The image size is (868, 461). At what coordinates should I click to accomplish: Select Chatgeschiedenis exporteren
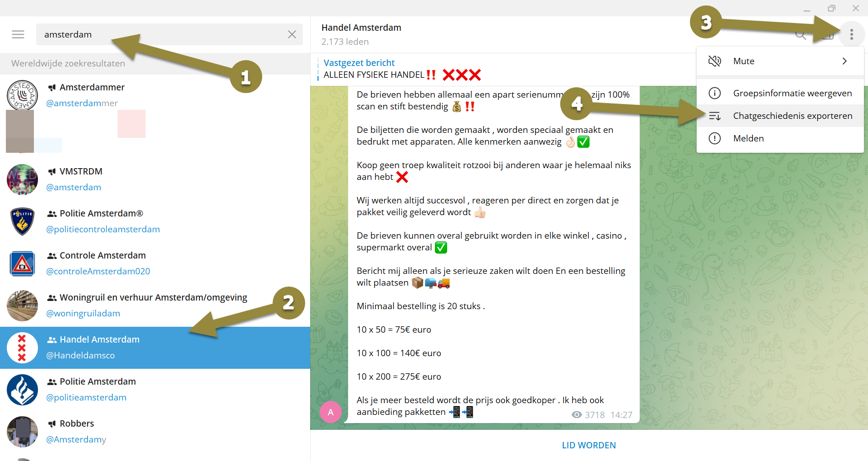click(x=780, y=116)
